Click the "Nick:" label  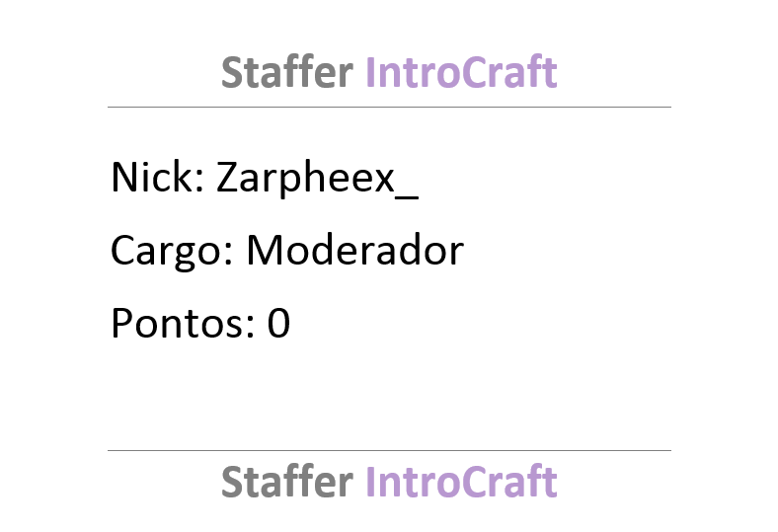click(157, 177)
